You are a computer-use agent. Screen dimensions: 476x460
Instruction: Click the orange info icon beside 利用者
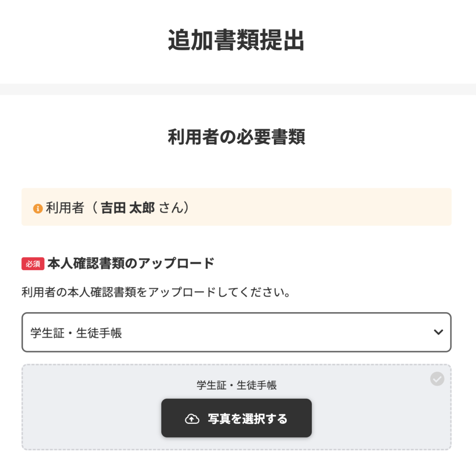pos(38,208)
